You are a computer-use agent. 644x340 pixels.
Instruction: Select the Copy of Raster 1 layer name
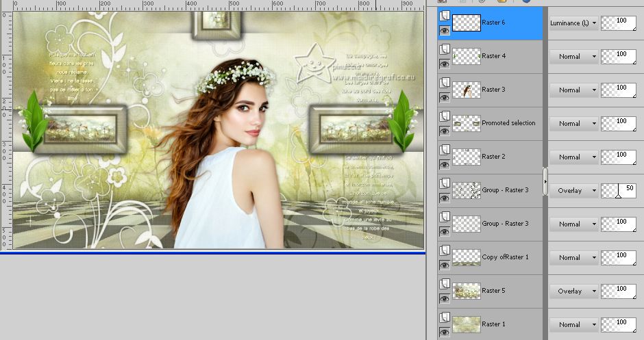tap(506, 257)
